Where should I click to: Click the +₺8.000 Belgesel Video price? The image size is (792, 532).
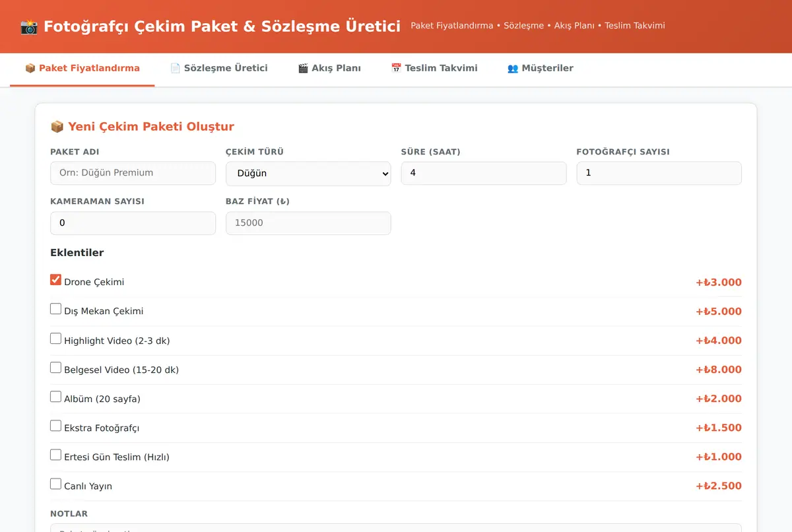(719, 370)
